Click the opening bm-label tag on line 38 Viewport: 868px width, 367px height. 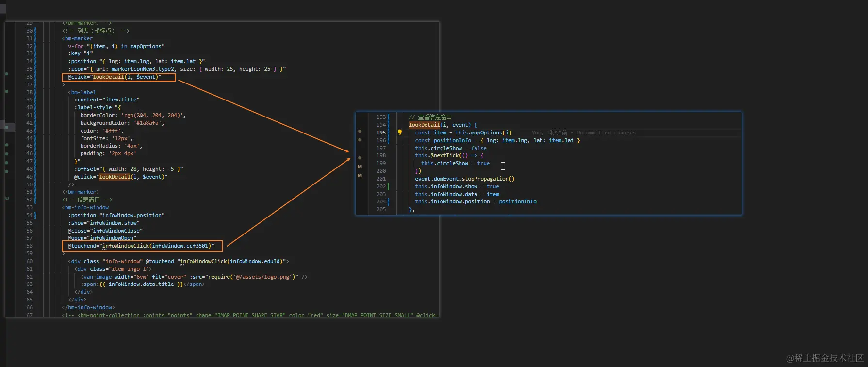(82, 92)
